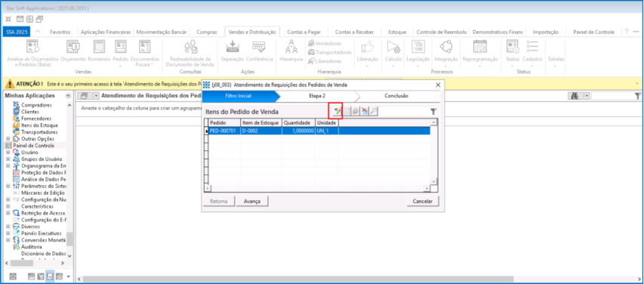Click the Conferência action icon
The image size is (644, 284).
(x=259, y=50)
